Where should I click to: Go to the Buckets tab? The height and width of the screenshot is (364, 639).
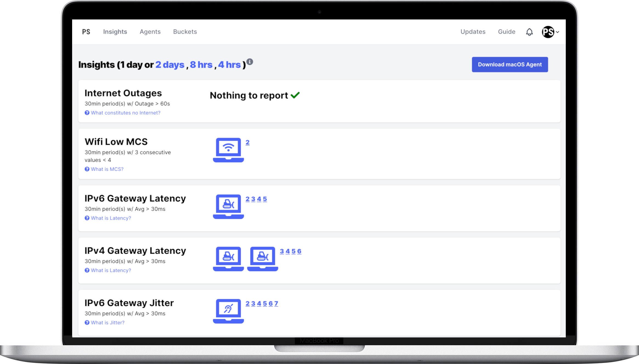pyautogui.click(x=185, y=32)
